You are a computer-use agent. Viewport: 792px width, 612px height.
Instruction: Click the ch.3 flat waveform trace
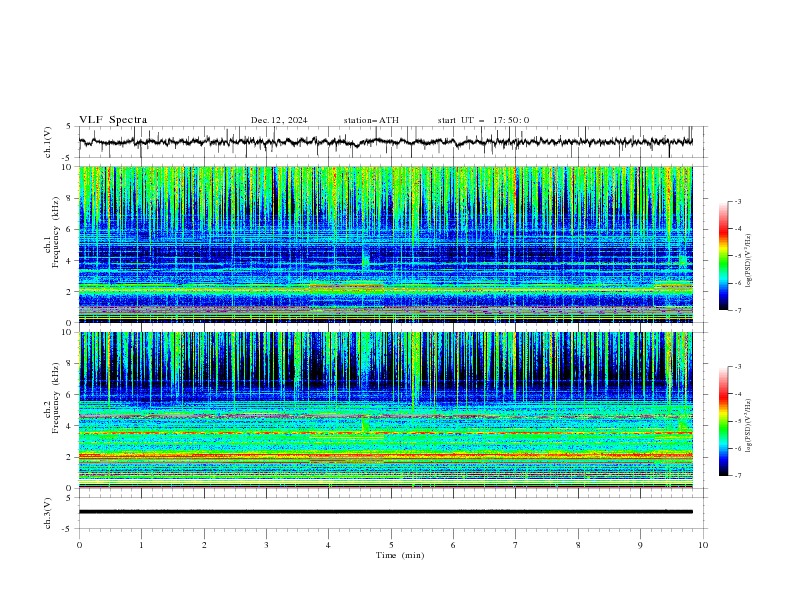tap(385, 512)
